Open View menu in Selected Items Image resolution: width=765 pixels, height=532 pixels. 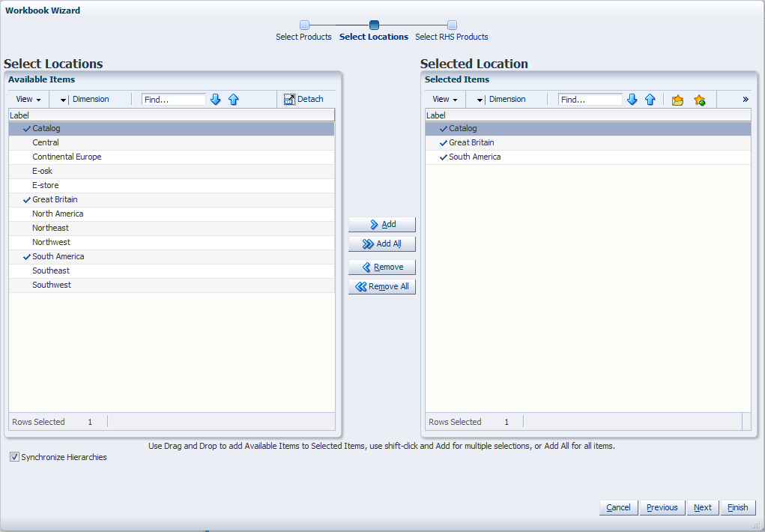(x=445, y=99)
